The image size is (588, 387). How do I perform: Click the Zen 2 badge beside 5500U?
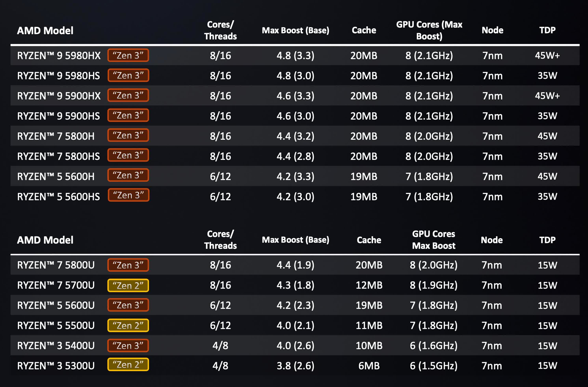pyautogui.click(x=128, y=325)
